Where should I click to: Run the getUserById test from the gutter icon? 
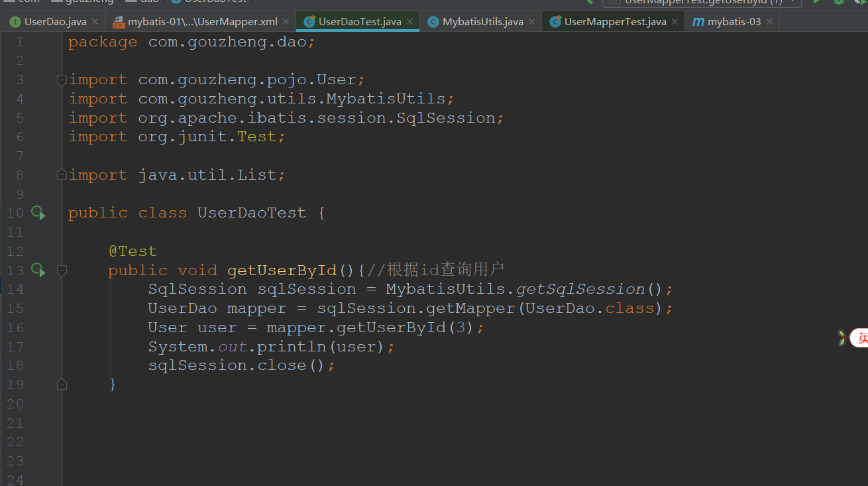[38, 270]
